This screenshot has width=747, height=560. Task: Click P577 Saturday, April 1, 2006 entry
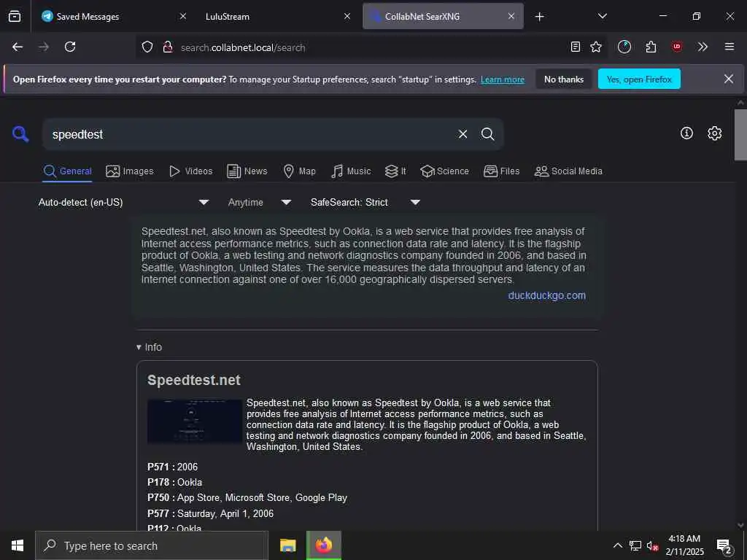[211, 514]
